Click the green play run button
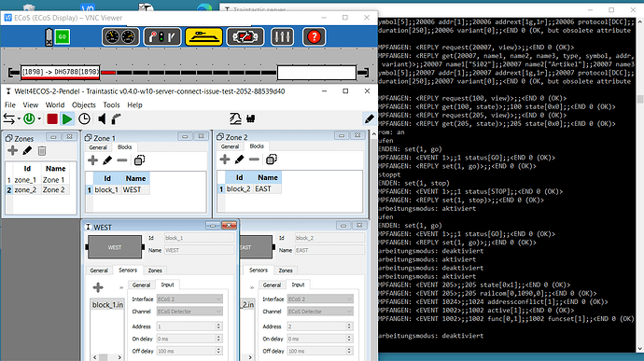 [x=67, y=119]
